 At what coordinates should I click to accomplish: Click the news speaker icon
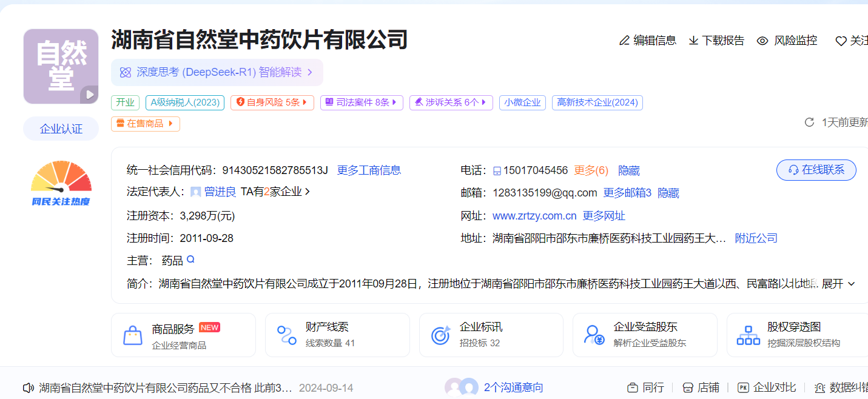pyautogui.click(x=28, y=387)
